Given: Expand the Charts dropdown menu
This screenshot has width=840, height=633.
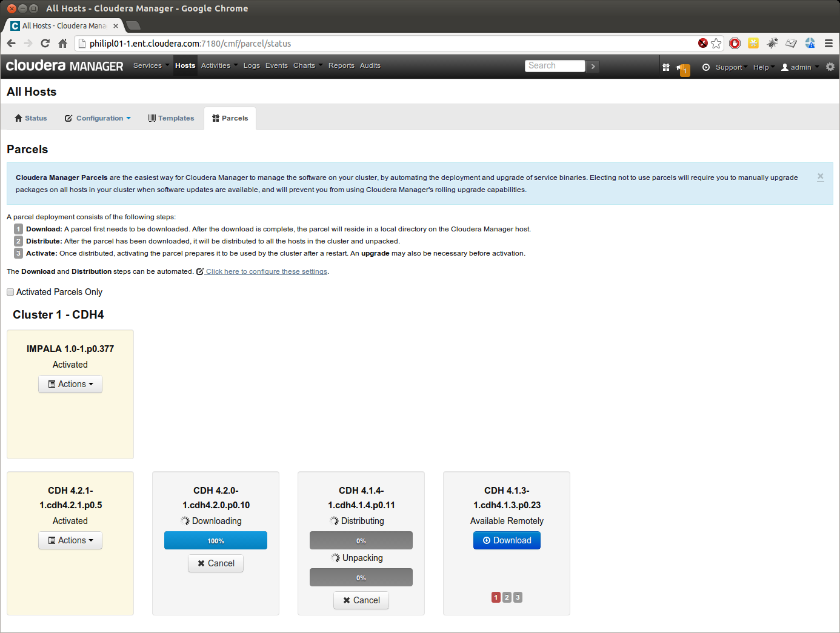Looking at the screenshot, I should [308, 65].
